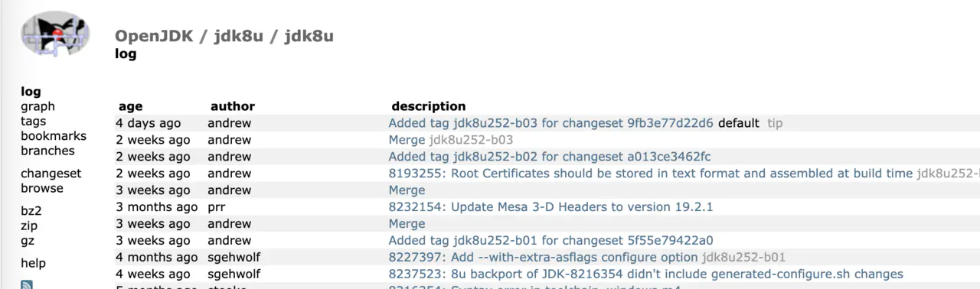Download the zip archive
Viewport: 980px width, 289px height.
(x=29, y=226)
